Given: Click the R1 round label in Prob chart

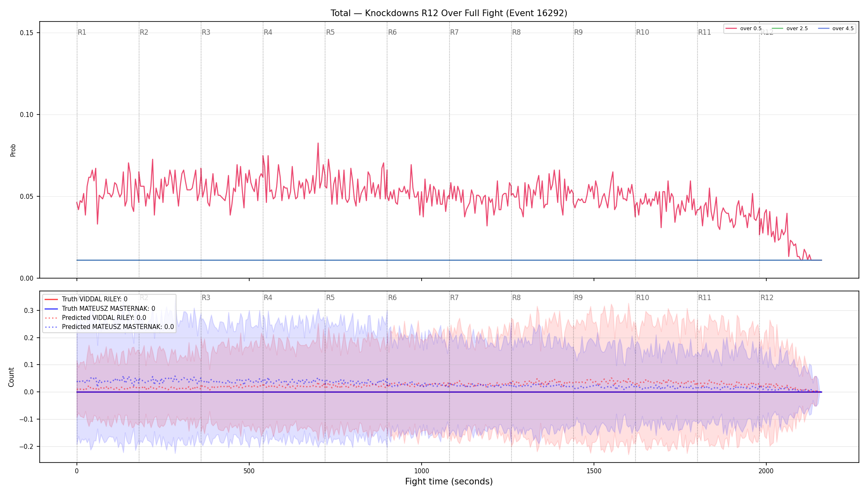Looking at the screenshot, I should point(82,32).
